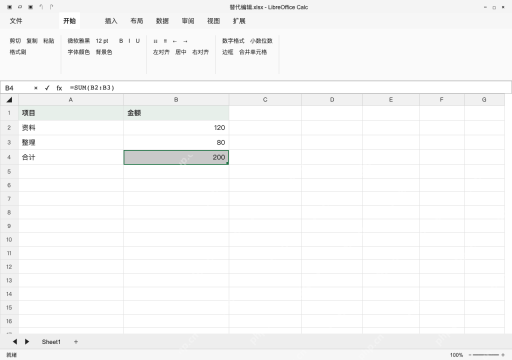
Task: Select column C header
Action: (265, 100)
